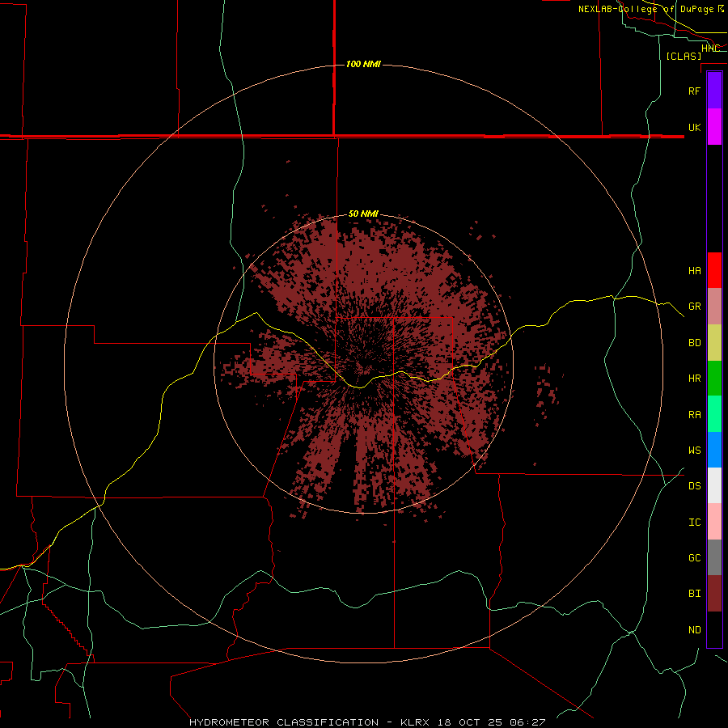The image size is (728, 728).
Task: Click the HA legend label
Action: click(x=694, y=271)
